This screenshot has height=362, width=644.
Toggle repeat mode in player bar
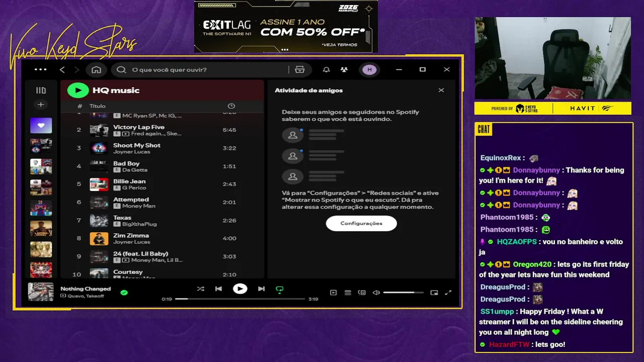(x=280, y=289)
